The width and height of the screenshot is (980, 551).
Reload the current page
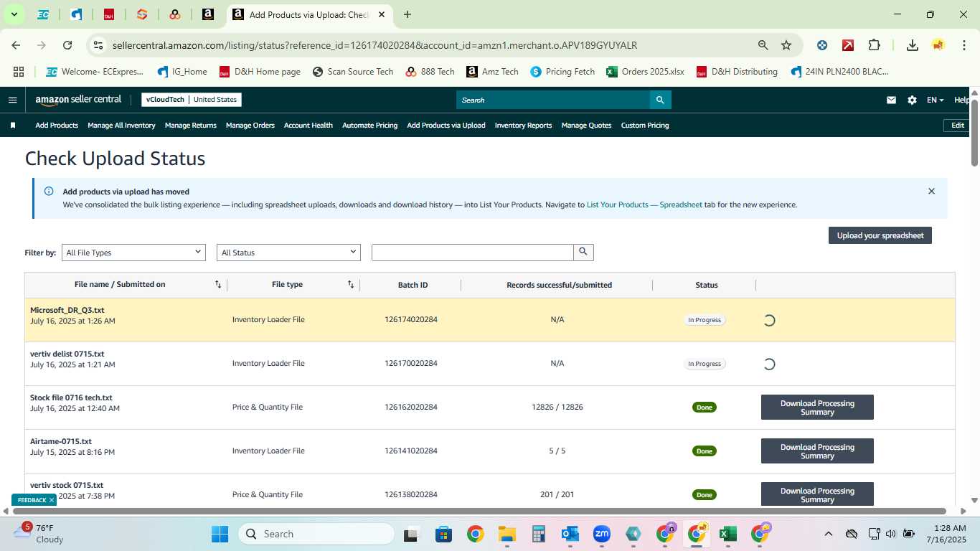tap(67, 45)
